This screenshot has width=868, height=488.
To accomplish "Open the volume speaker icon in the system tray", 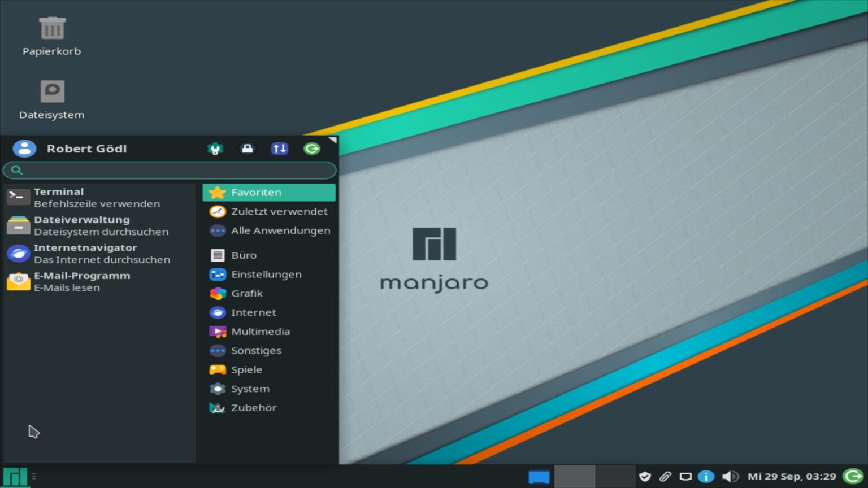I will 731,476.
